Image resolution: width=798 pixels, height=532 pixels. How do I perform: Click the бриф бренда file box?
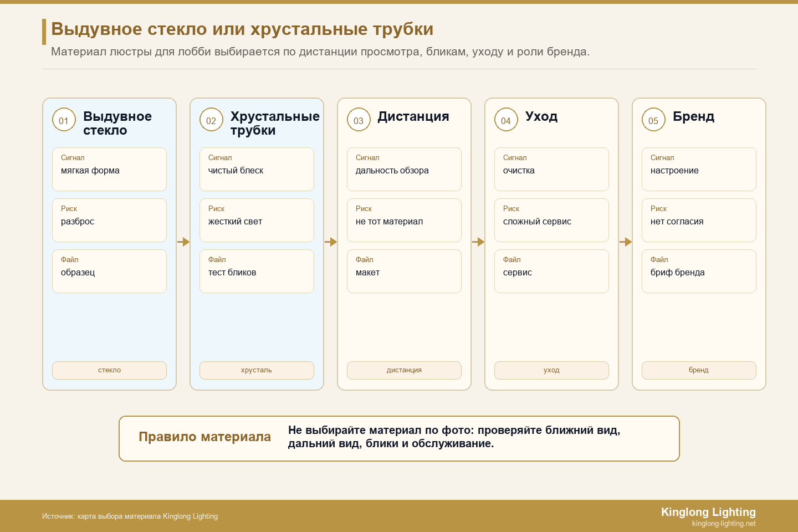(x=699, y=271)
